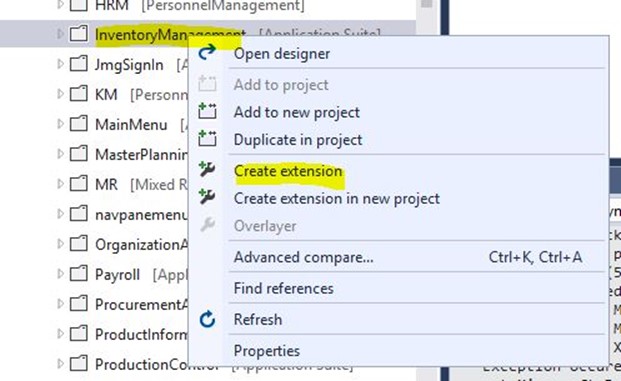Expand the KM tree node
The height and width of the screenshot is (381, 621).
(x=60, y=94)
